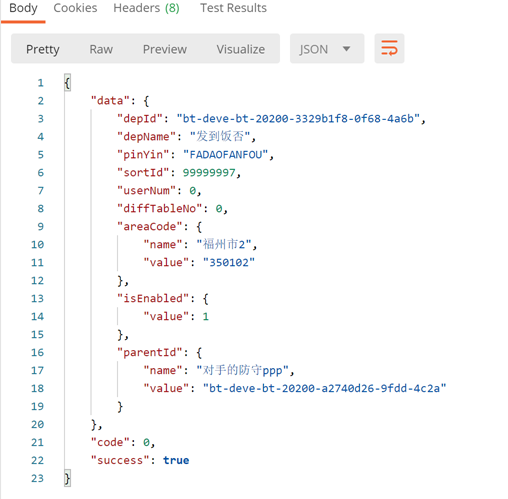
Task: Click the JSON dropdown arrow
Action: point(346,49)
